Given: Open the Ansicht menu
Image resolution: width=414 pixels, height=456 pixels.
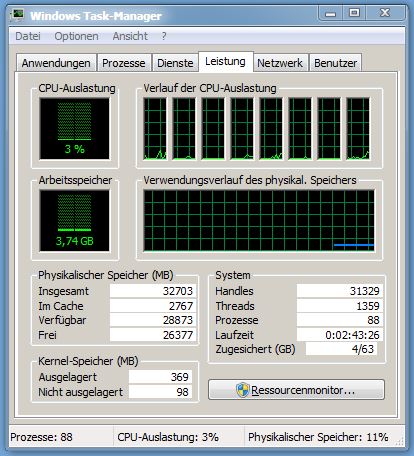Looking at the screenshot, I should (130, 36).
